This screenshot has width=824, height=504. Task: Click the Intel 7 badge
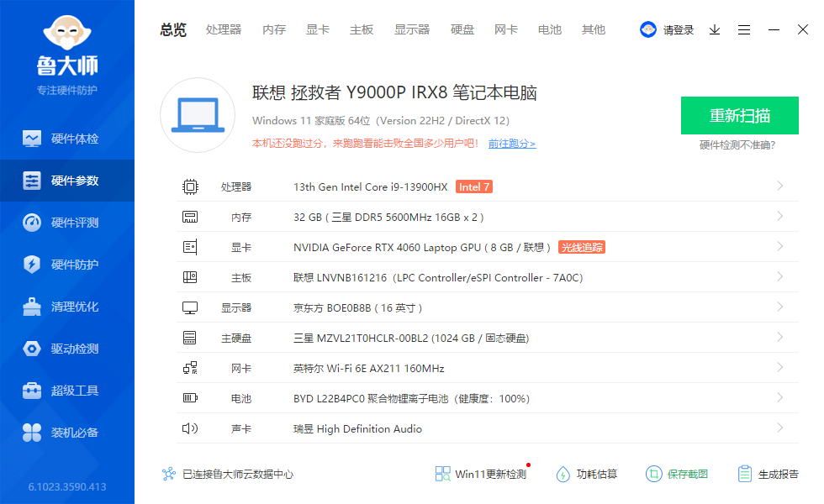click(474, 186)
